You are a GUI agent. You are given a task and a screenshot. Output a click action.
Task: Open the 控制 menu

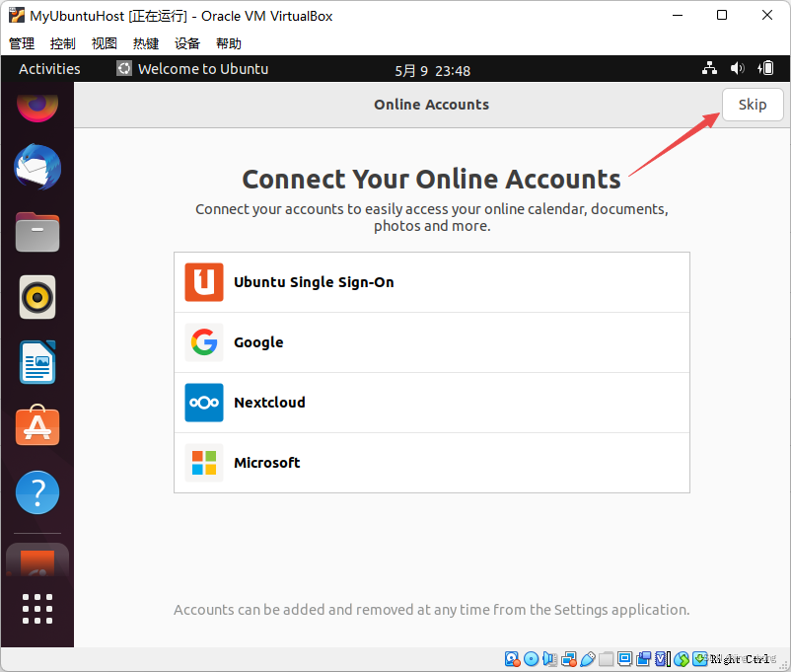63,43
